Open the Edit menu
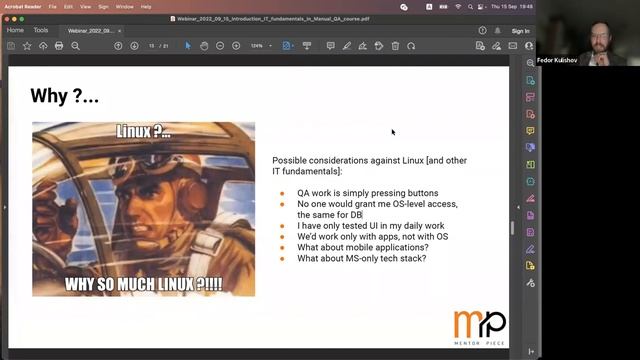The image size is (640, 360). [x=68, y=7]
